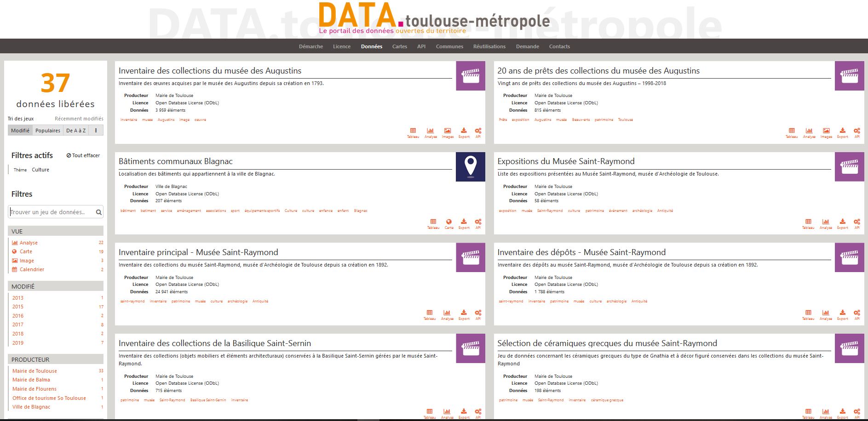
Task: Click Export icon on Expositions du Musée Saint-Raymond
Action: pos(842,223)
